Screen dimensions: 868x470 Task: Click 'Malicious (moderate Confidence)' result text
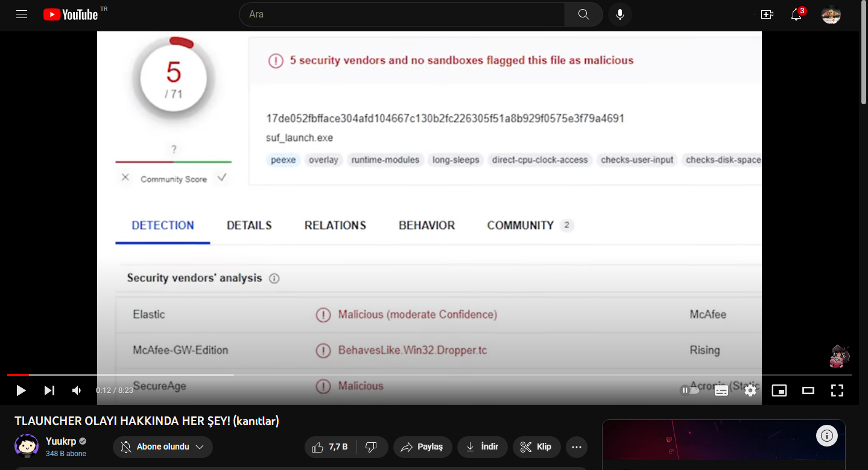pyautogui.click(x=417, y=315)
